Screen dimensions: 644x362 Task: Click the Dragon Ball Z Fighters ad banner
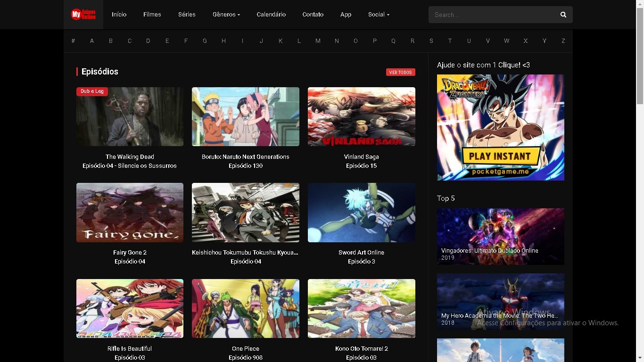coord(501,127)
